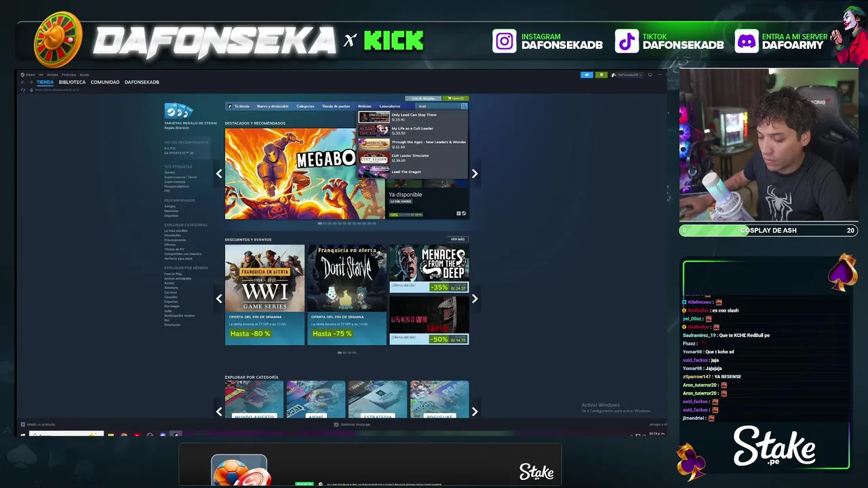Click the Gestionar descargas download icon

[x=336, y=424]
